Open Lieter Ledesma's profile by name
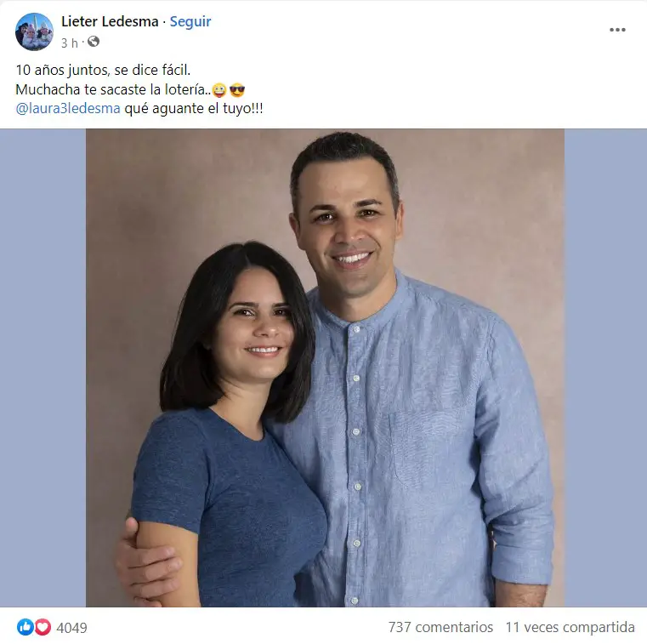Screen dimensions: 647x644 [x=110, y=21]
